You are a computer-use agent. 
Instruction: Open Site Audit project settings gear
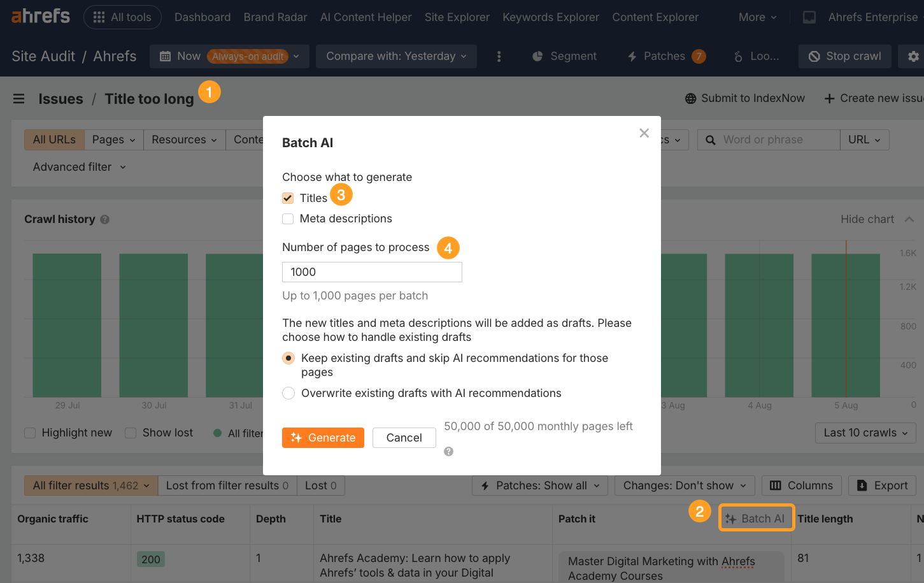click(x=912, y=56)
